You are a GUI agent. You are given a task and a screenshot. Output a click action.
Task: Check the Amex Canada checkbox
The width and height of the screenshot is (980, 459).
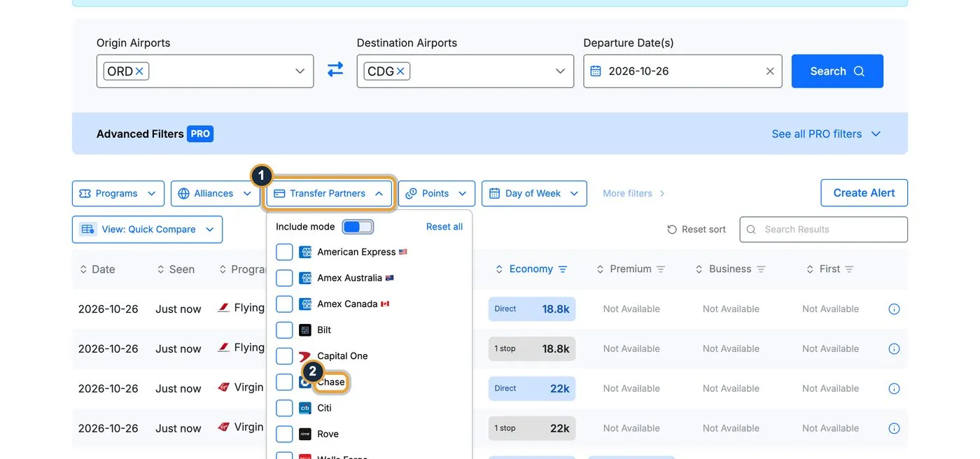point(284,304)
